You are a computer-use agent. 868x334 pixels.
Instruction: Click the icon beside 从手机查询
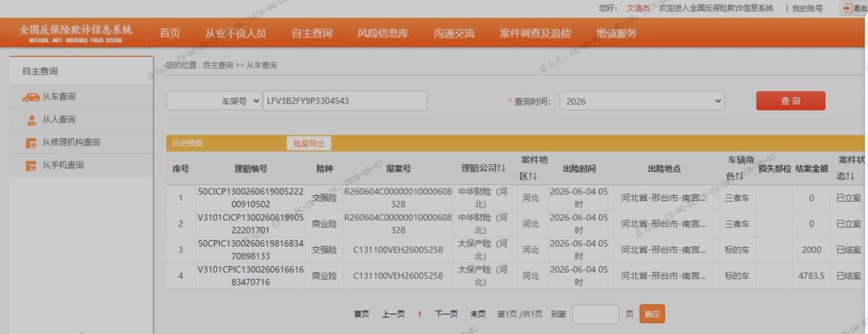(x=31, y=166)
